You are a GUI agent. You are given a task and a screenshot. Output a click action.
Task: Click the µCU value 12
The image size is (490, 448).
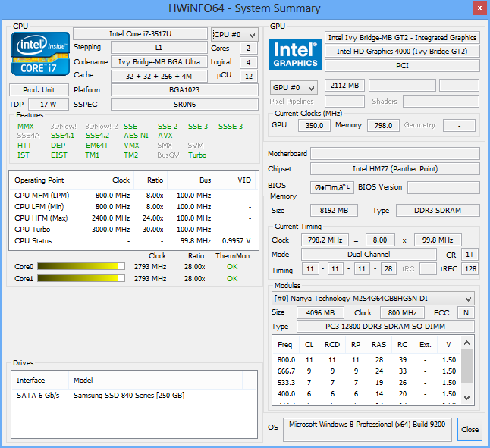pos(249,76)
